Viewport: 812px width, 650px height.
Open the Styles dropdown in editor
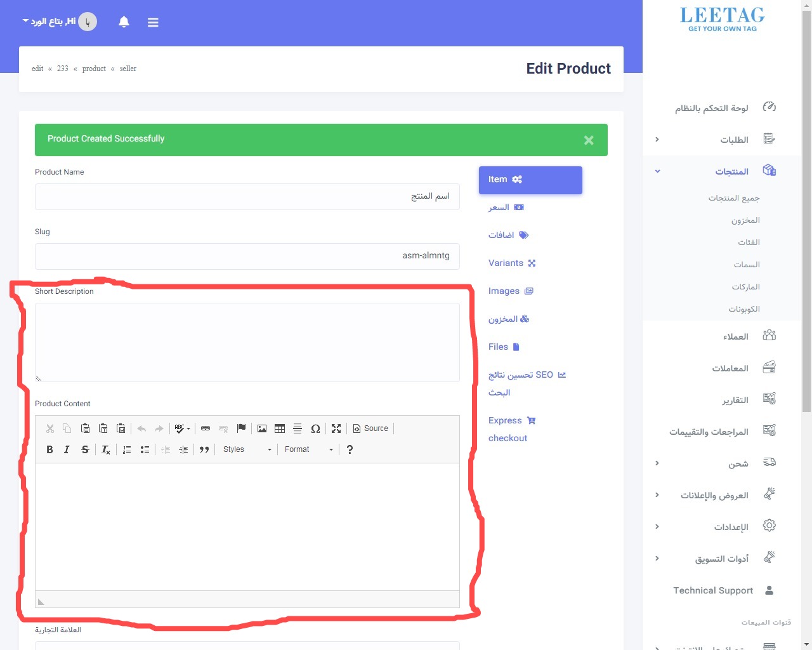tap(247, 449)
